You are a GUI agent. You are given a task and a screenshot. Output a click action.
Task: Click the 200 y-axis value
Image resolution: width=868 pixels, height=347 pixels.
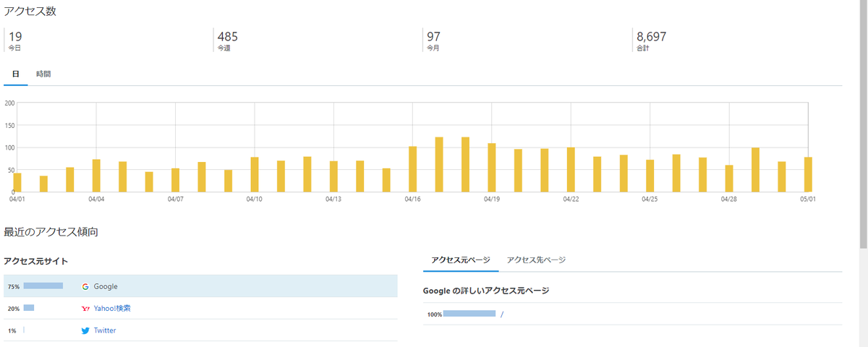pos(9,103)
